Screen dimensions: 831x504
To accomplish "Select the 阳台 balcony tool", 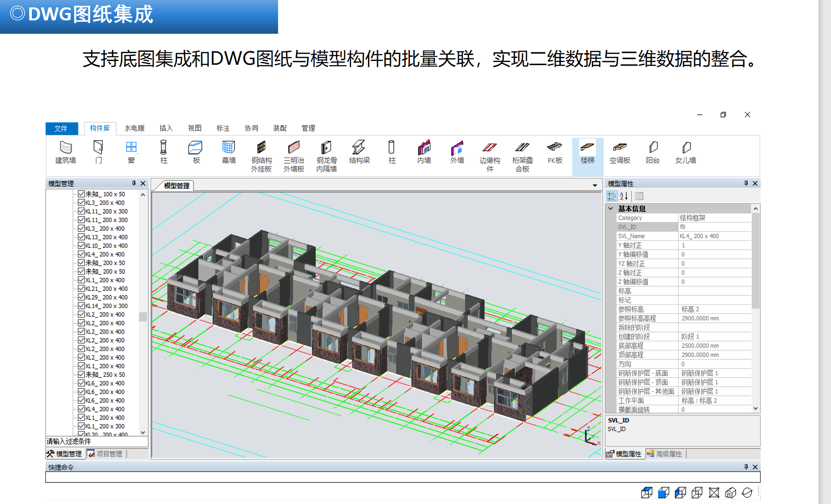I will click(x=653, y=153).
